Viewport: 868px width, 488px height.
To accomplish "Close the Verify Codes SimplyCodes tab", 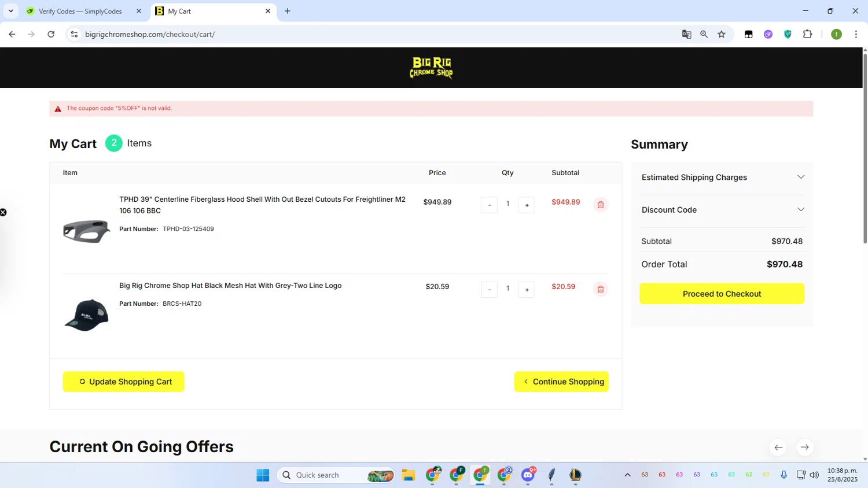I will pos(138,11).
